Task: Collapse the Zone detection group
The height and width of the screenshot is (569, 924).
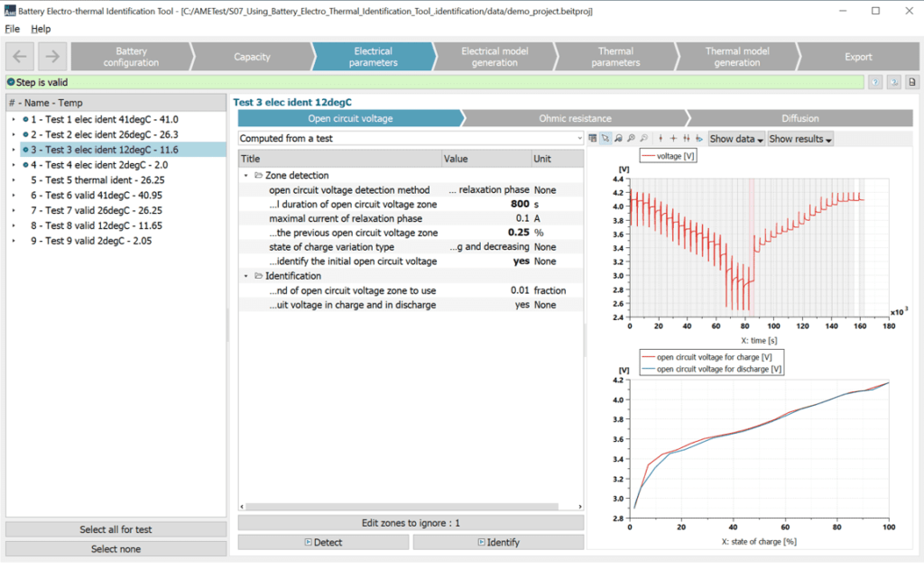Action: [x=246, y=175]
